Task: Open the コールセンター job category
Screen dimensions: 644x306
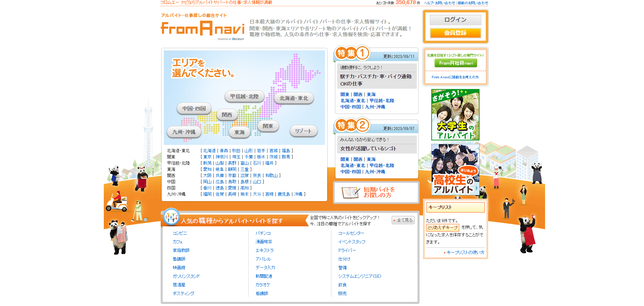Action: [351, 233]
